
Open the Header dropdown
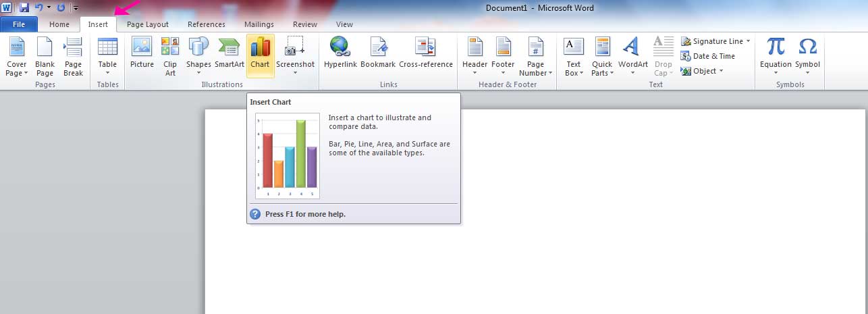(x=474, y=57)
